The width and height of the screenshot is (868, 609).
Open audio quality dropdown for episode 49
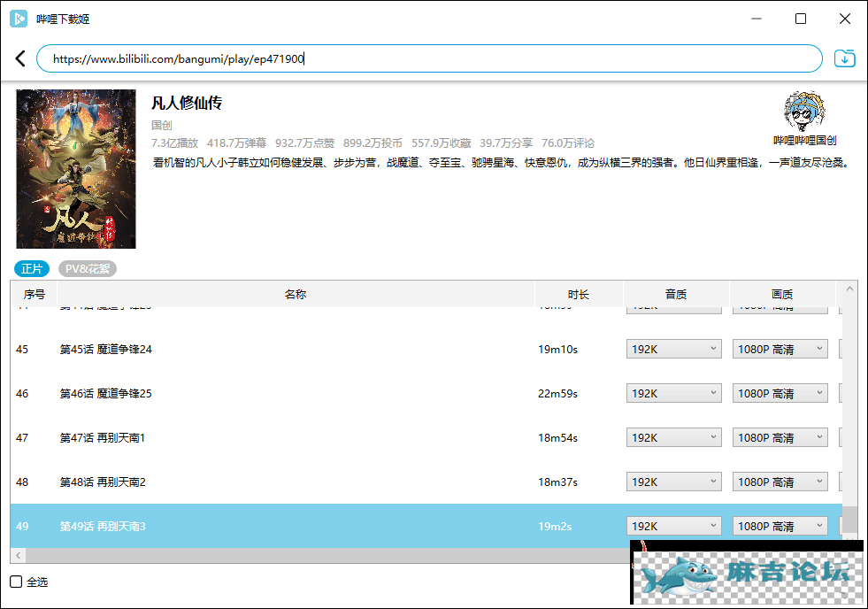point(673,526)
